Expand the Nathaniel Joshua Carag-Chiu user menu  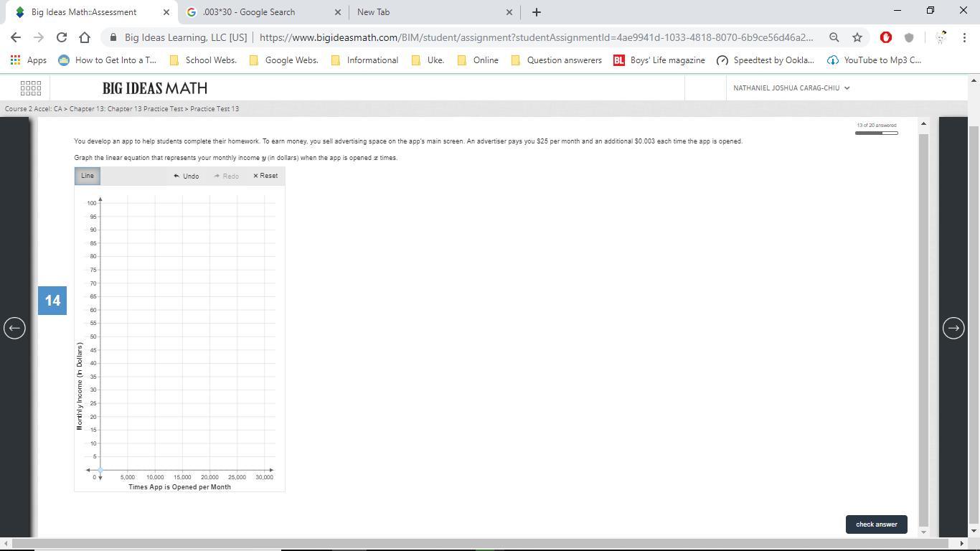tap(791, 88)
